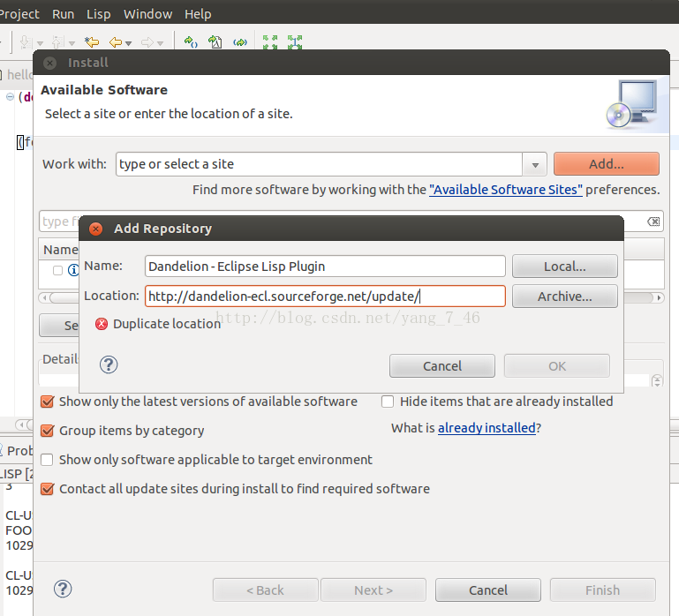679x616 pixels.
Task: Open the Forward history dropdown arrow
Action: (160, 43)
